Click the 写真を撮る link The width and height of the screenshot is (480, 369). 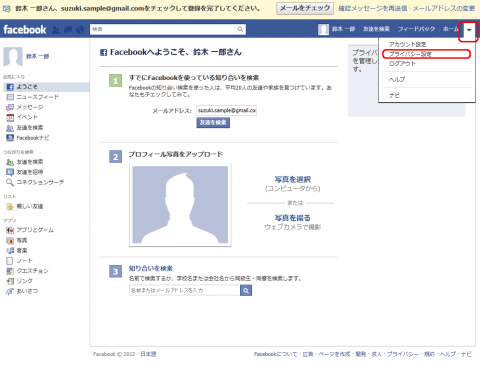click(292, 218)
